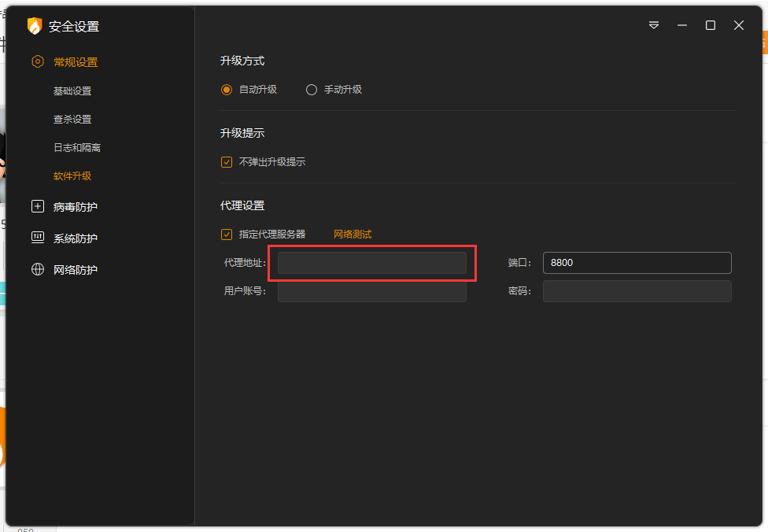Open 基础设置 page
This screenshot has height=532, width=768.
(72, 91)
